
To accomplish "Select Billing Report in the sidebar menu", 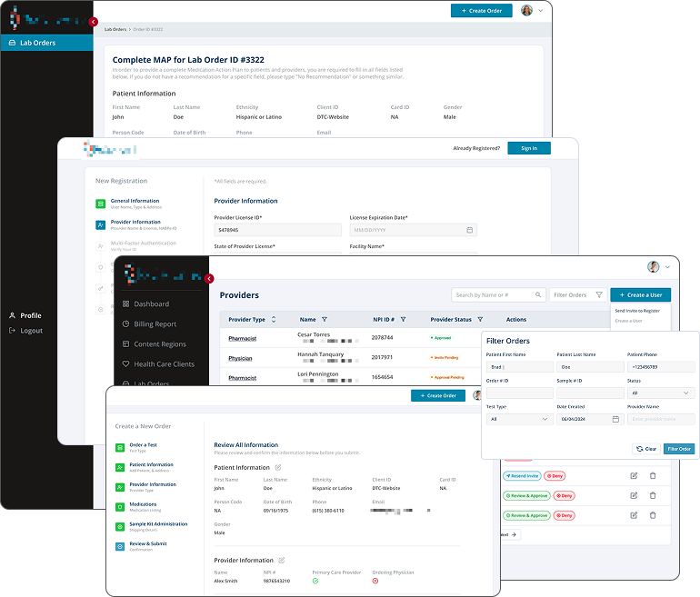I will (x=155, y=324).
